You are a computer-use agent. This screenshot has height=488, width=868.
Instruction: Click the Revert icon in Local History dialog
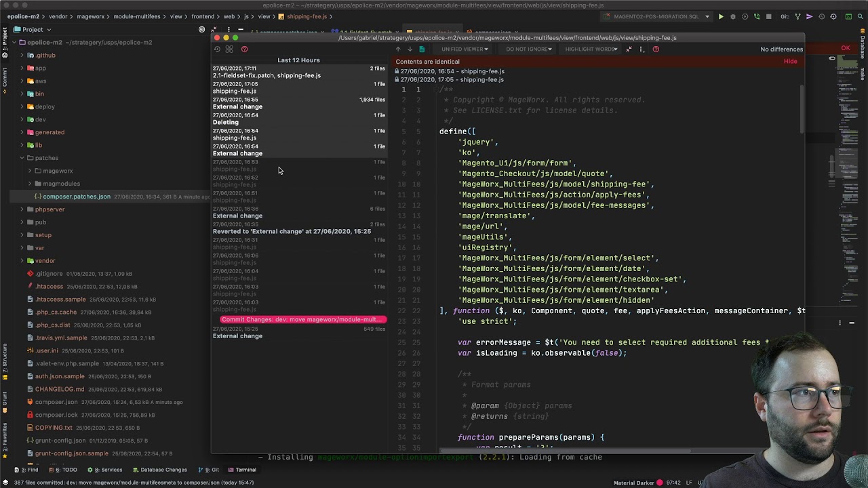pyautogui.click(x=217, y=49)
